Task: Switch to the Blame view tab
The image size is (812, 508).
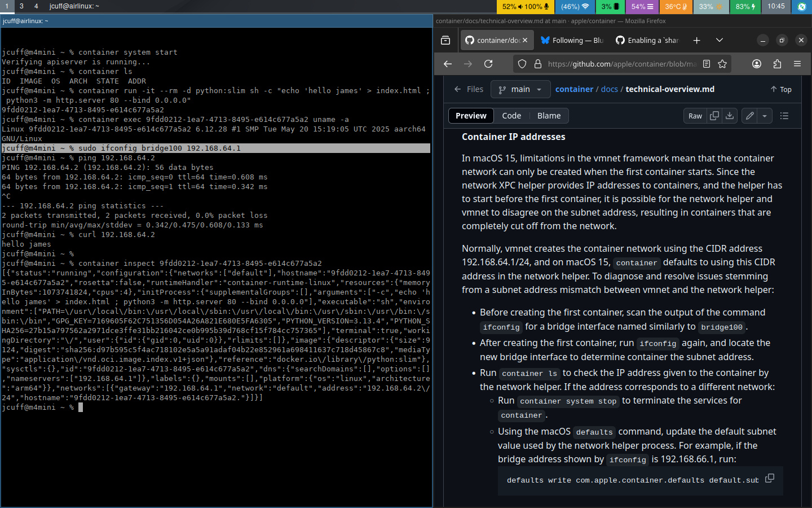Action: click(x=549, y=116)
